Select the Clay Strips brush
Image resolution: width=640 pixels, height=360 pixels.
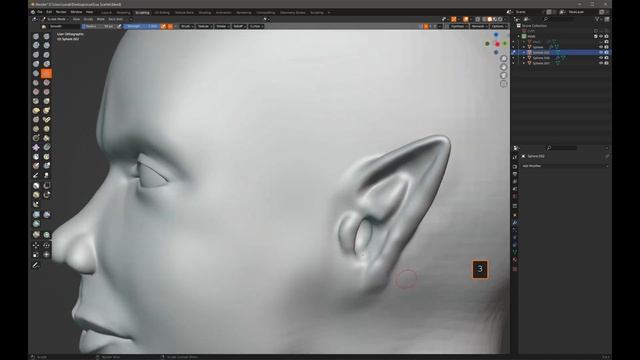click(47, 45)
